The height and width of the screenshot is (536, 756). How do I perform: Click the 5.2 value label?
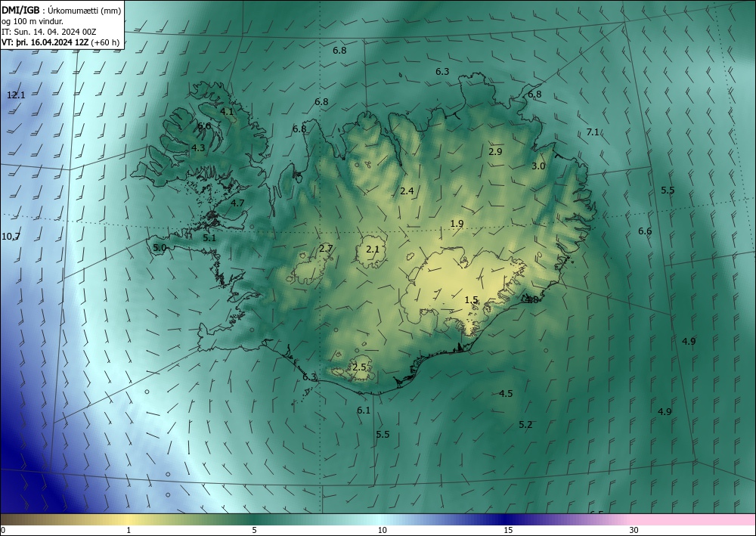525,425
